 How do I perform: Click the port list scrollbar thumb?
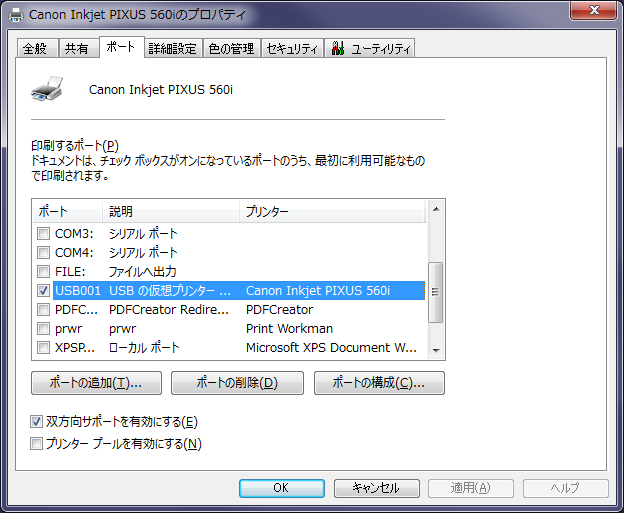click(436, 292)
